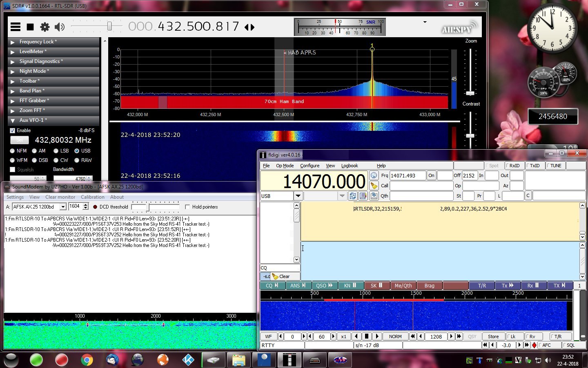
Task: Open the SDR# hamburger menu icon
Action: 16,27
